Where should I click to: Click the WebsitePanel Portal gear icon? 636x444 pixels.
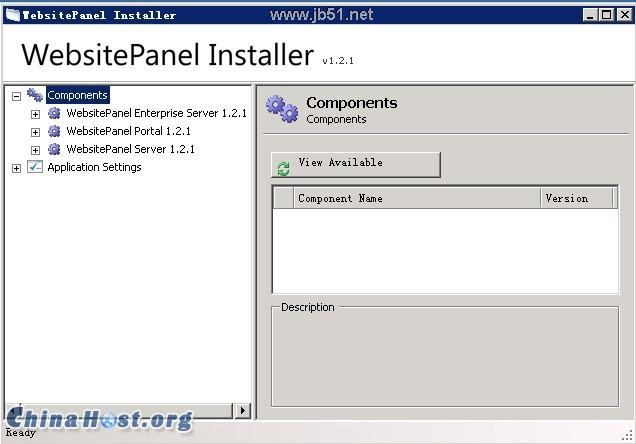click(x=54, y=132)
